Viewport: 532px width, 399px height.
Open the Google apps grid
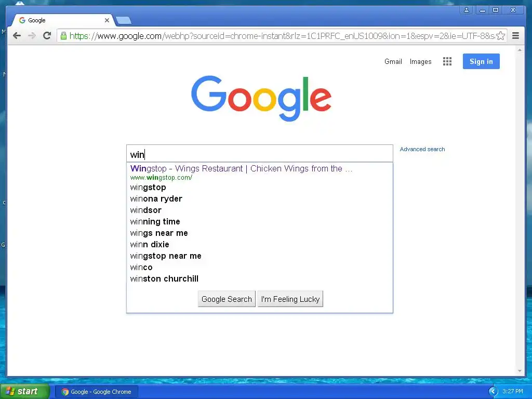pos(447,61)
